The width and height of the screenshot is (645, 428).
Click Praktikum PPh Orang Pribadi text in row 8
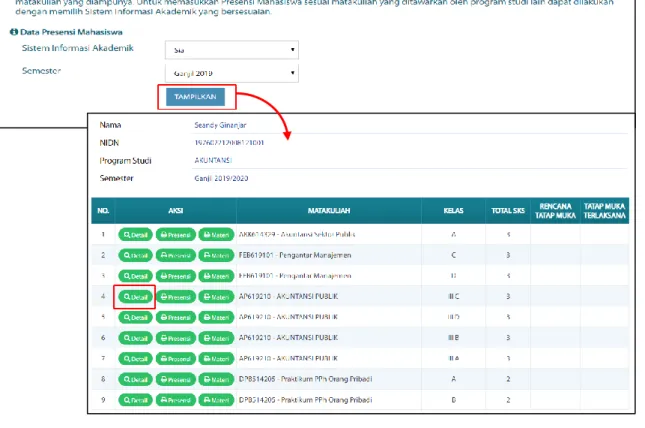[326, 379]
